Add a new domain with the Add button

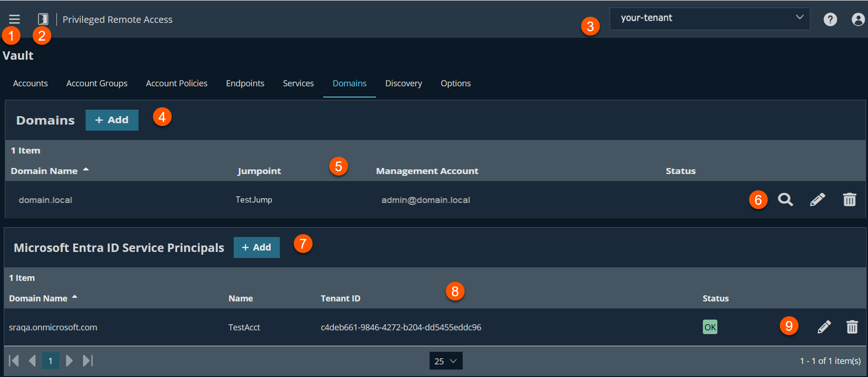pos(112,120)
